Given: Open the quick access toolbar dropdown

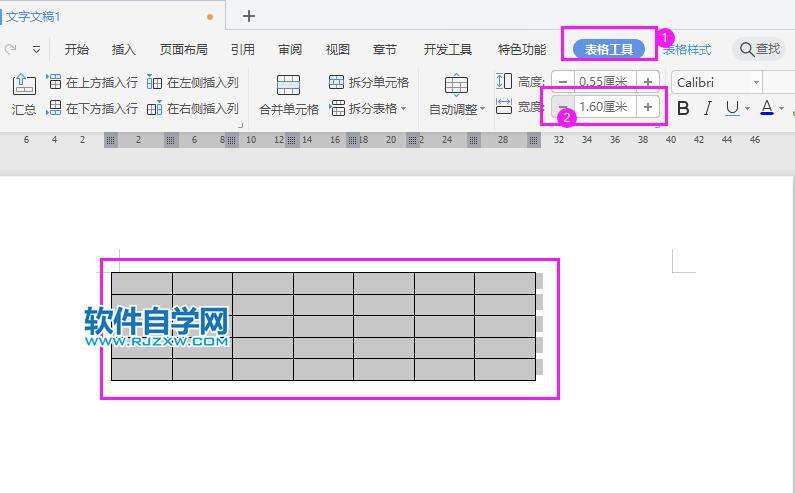Looking at the screenshot, I should tap(36, 49).
